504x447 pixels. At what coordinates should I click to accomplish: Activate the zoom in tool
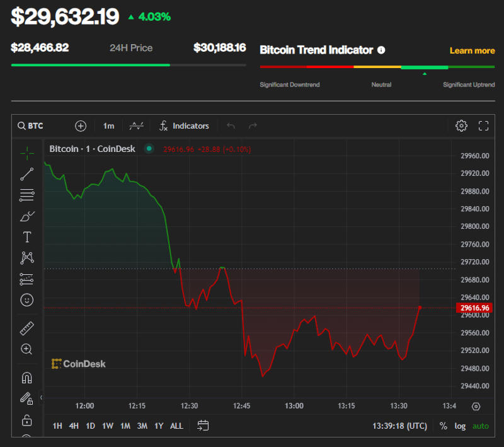(x=26, y=349)
